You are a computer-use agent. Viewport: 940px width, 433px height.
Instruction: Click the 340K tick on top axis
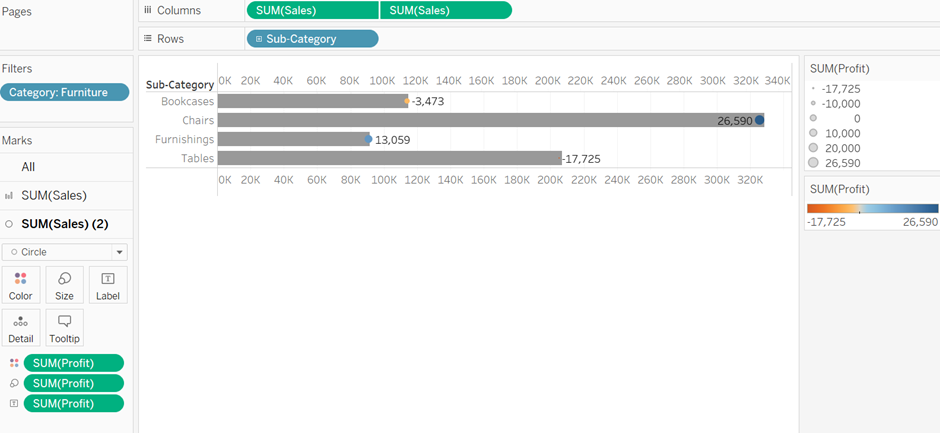click(778, 80)
